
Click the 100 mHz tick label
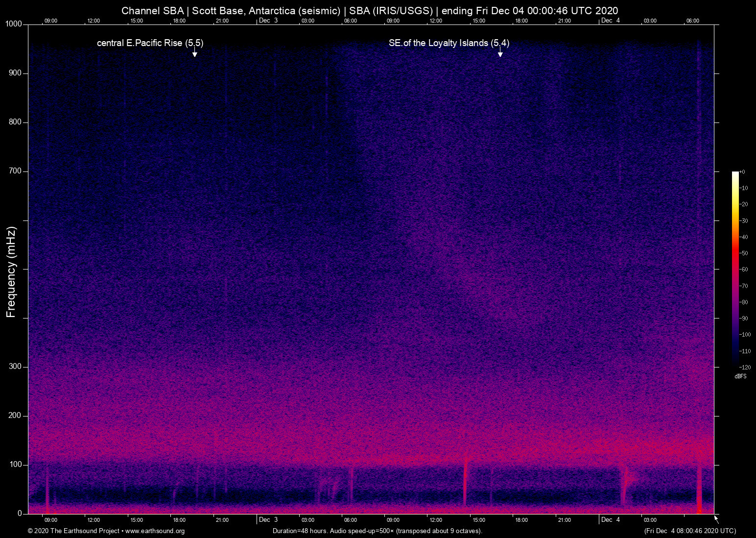coord(15,465)
